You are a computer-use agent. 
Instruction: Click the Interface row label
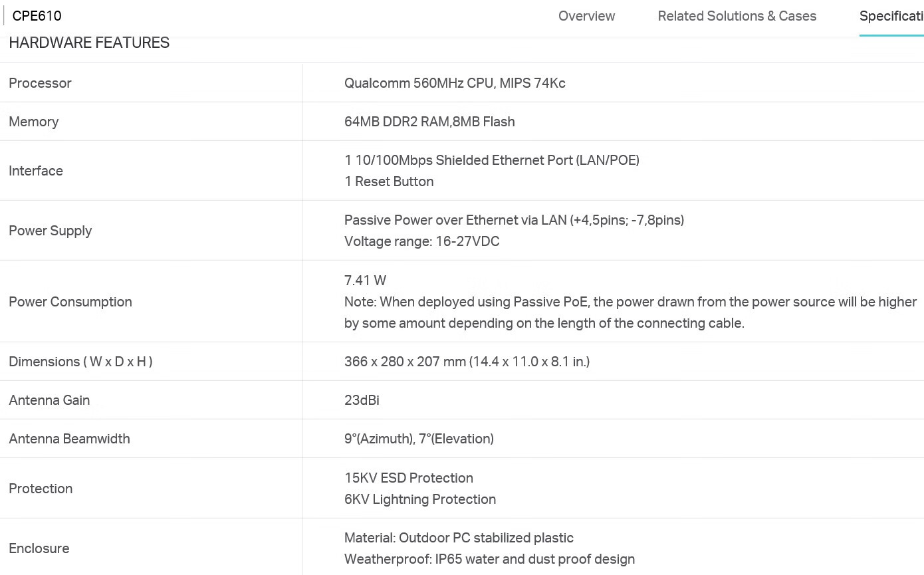pyautogui.click(x=36, y=171)
